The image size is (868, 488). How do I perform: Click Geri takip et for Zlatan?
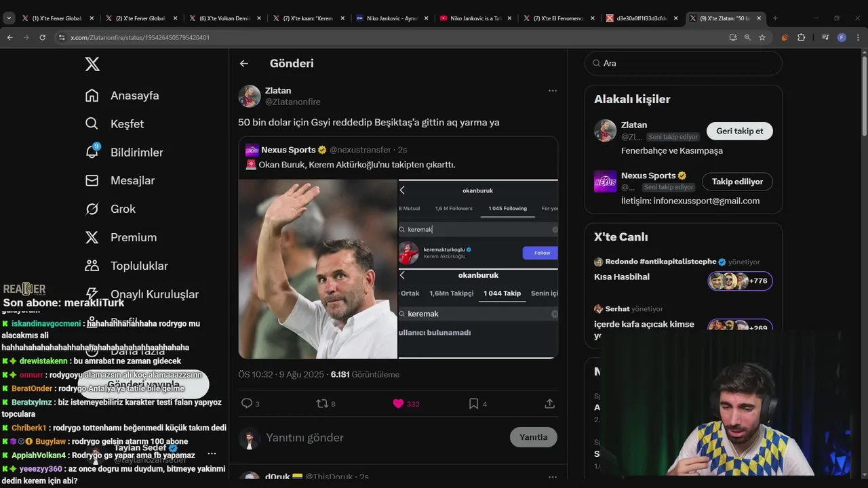click(740, 131)
